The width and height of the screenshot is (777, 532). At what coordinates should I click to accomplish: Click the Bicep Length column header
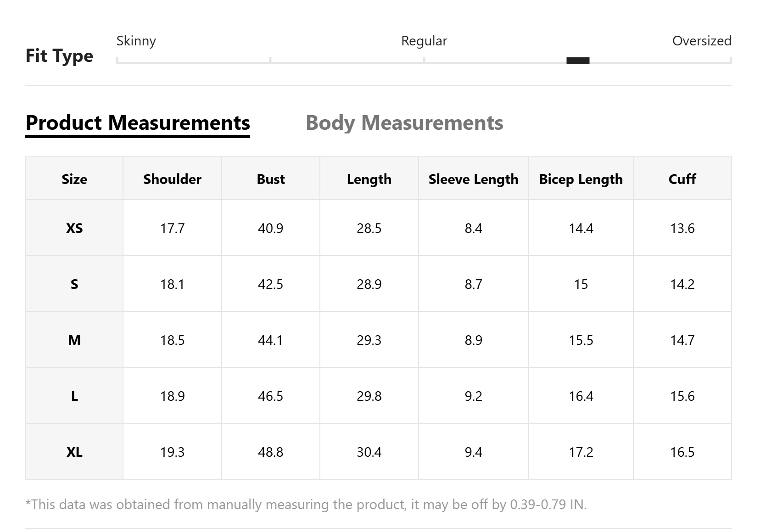click(581, 179)
